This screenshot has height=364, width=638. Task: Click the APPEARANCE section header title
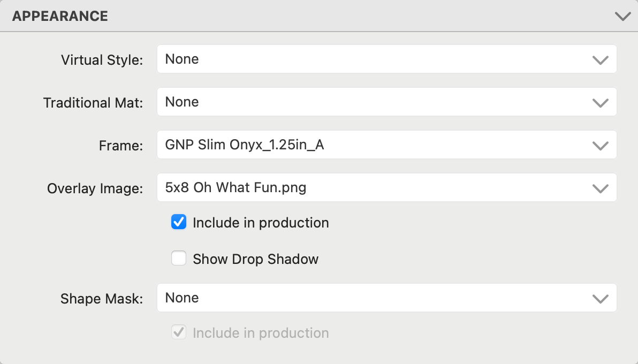[x=60, y=16]
